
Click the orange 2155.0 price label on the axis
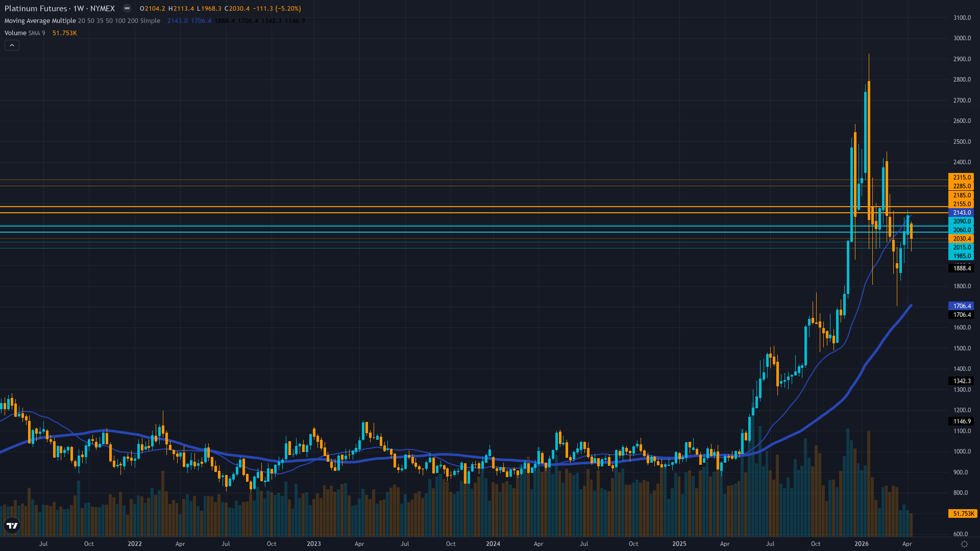(x=962, y=204)
